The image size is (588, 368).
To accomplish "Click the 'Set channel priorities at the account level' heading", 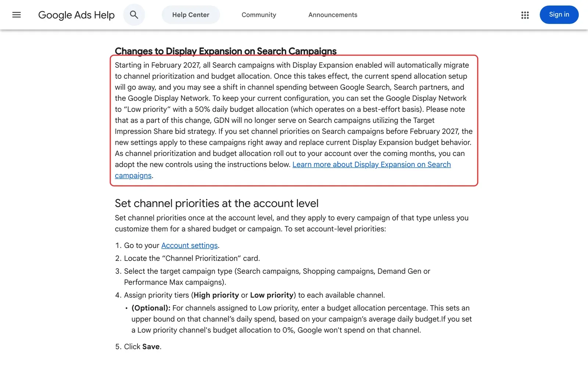I will pyautogui.click(x=217, y=203).
